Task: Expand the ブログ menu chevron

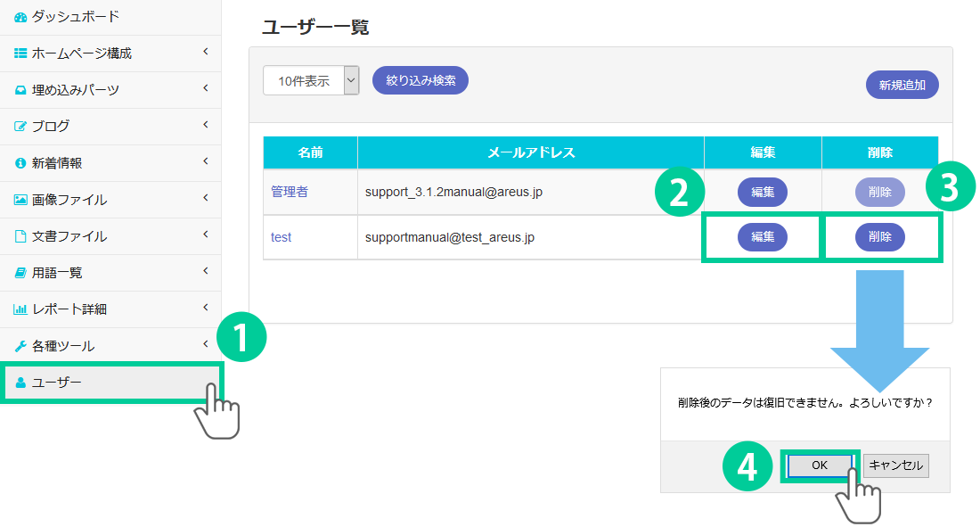Action: (205, 125)
